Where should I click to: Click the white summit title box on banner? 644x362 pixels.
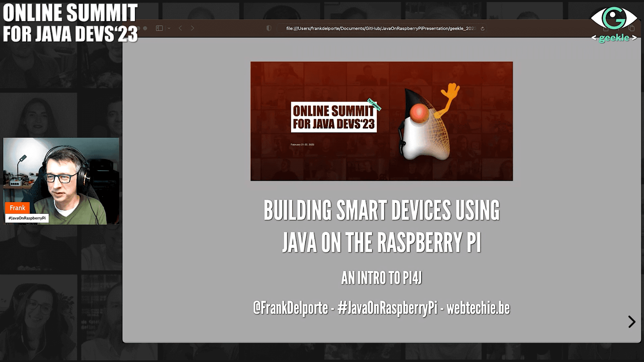point(334,117)
